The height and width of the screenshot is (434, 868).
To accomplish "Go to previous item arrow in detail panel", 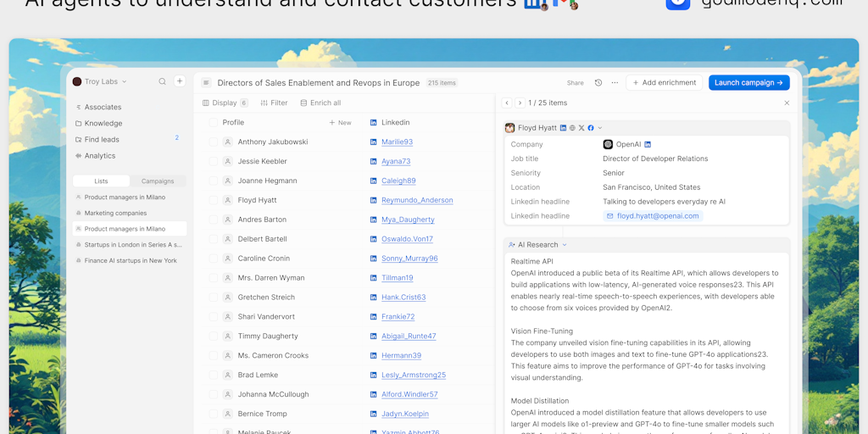I will 507,103.
